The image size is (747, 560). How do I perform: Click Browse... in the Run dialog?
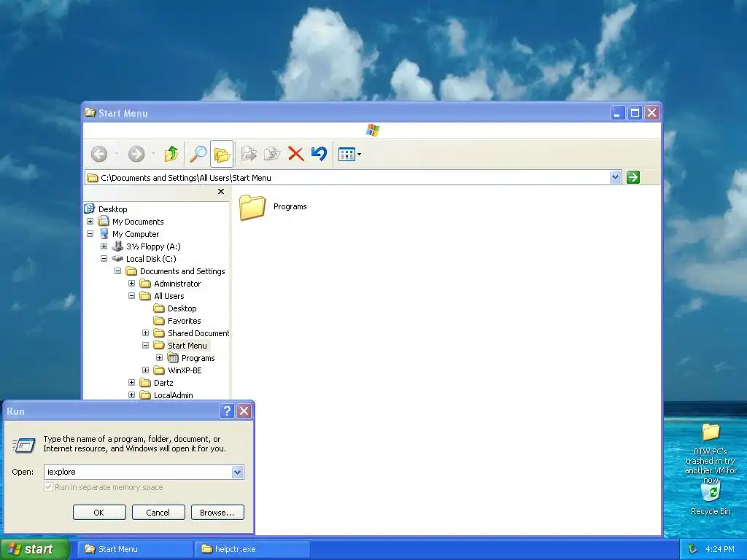(x=217, y=513)
